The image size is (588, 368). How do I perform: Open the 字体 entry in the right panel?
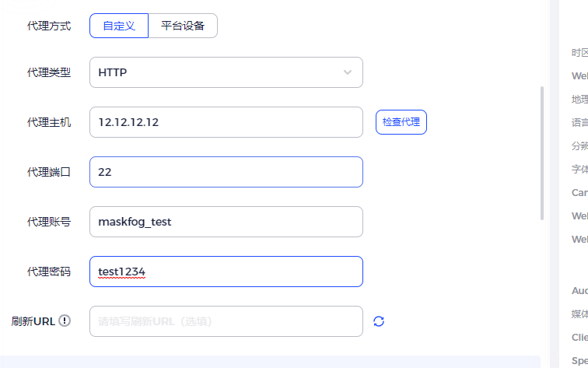[x=579, y=169]
